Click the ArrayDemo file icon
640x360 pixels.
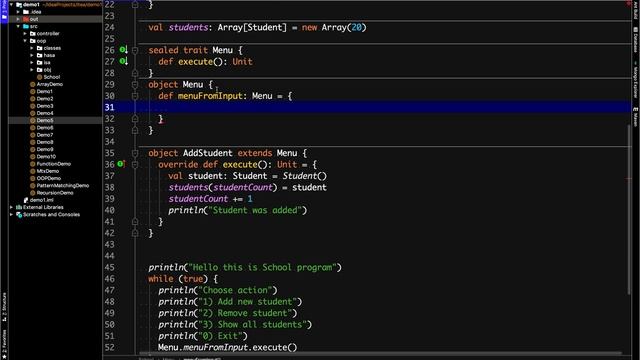(x=33, y=84)
